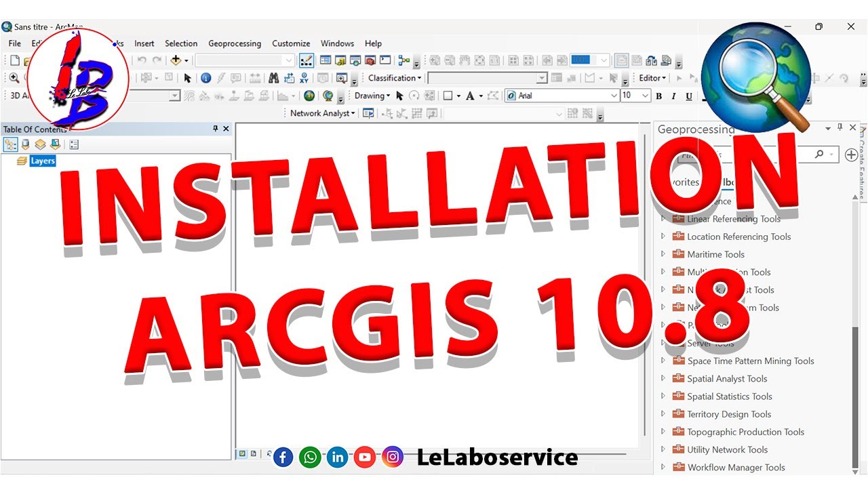Click Create Viewer Window icon
868x488 pixels.
[342, 78]
